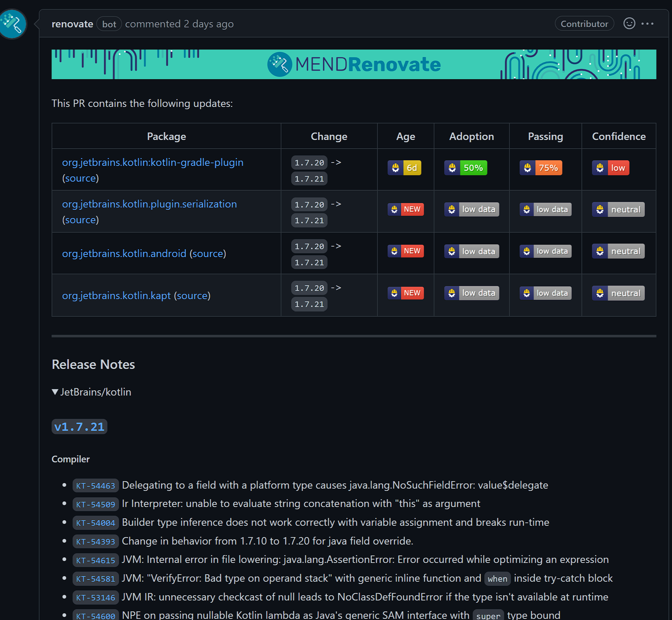Open issue KT-54615
The height and width of the screenshot is (620, 672).
(96, 560)
